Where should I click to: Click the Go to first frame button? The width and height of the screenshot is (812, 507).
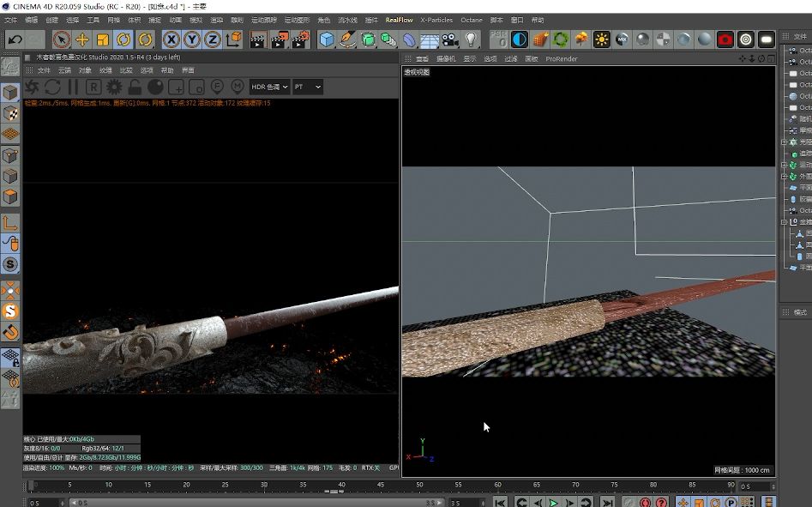tap(499, 500)
